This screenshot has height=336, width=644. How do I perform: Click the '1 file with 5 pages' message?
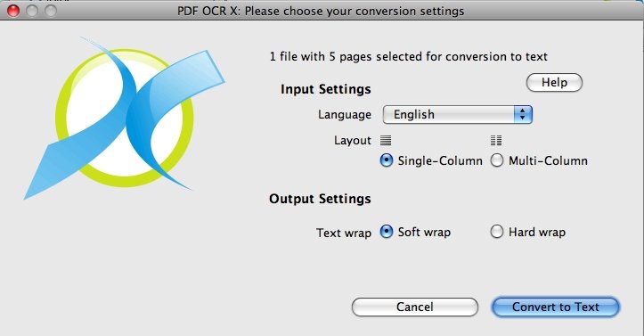pyautogui.click(x=409, y=56)
